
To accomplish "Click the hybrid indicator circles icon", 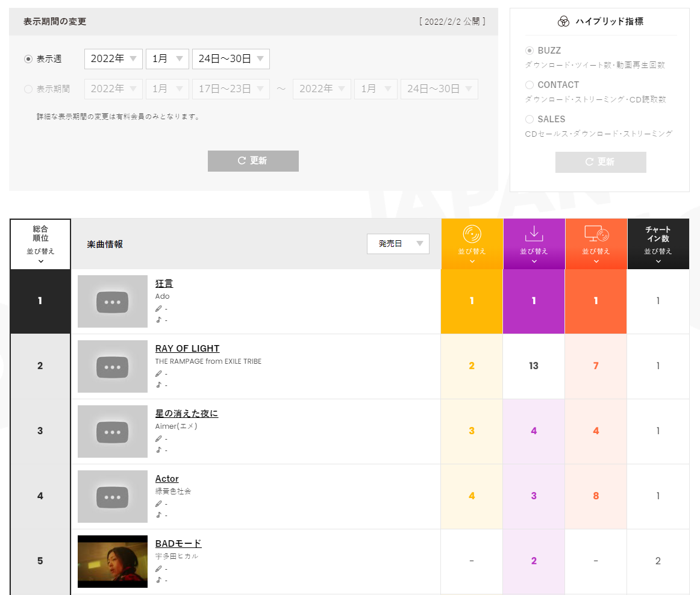I will [x=563, y=22].
